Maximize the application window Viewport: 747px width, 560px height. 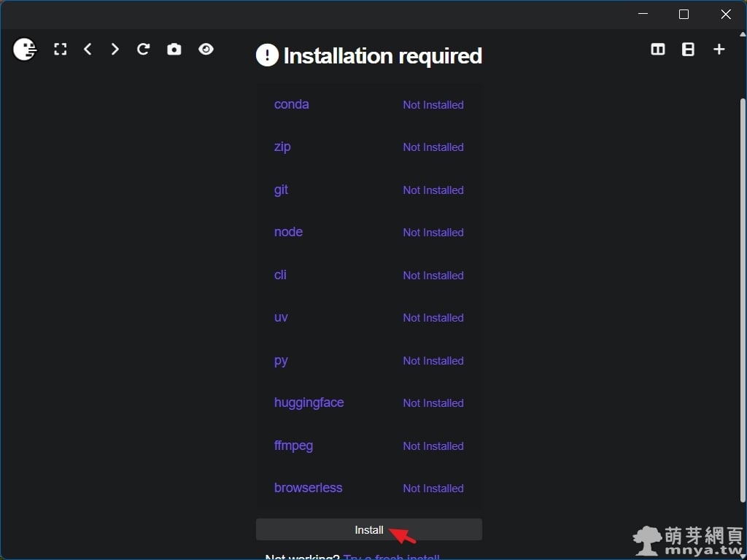[x=684, y=15]
